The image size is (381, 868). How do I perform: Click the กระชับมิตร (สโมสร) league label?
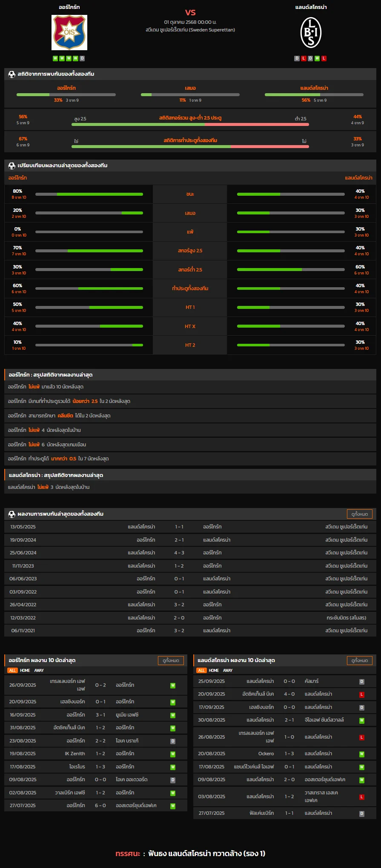(346, 618)
